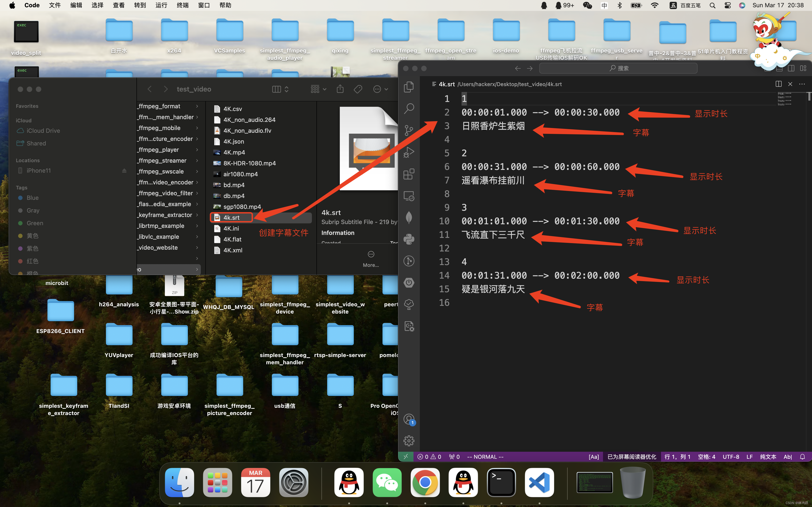The height and width of the screenshot is (507, 812).
Task: Open the Manage gear in VS Code
Action: tap(409, 441)
